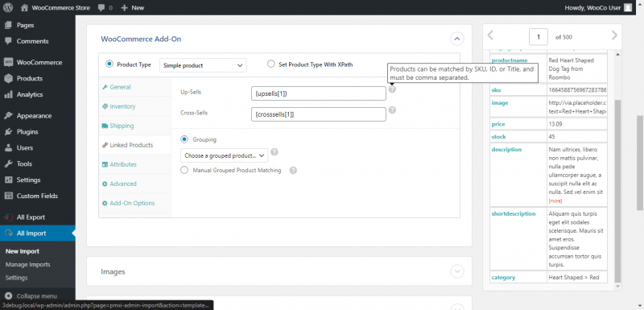Click the Products sidebar icon
Image resolution: width=644 pixels, height=310 pixels.
click(x=8, y=78)
